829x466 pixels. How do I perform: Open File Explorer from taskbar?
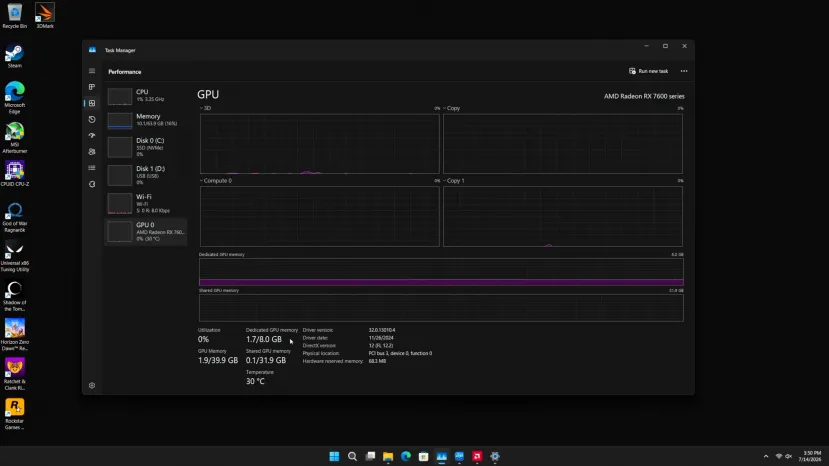tap(388, 456)
